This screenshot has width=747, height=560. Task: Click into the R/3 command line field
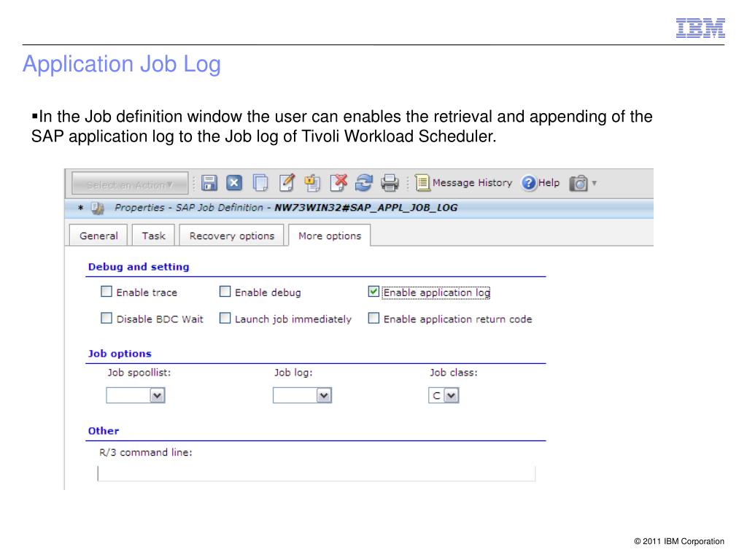[x=317, y=474]
